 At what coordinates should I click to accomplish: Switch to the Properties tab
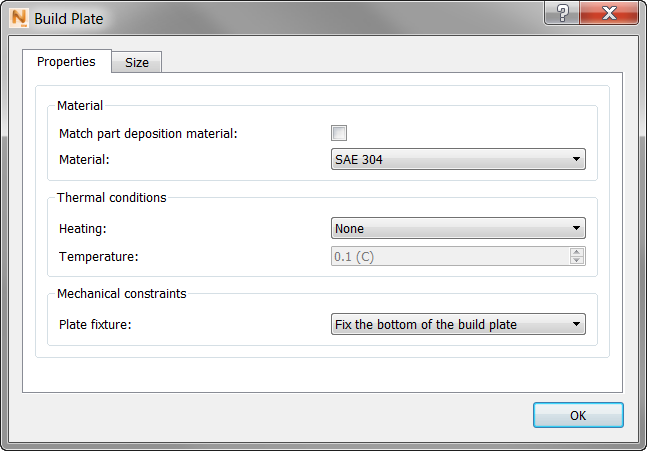click(x=66, y=62)
